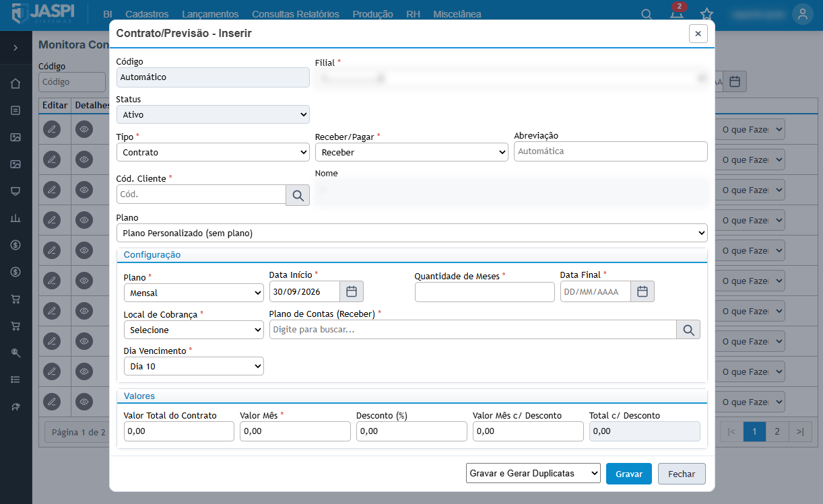Open the Receber/Pagar dropdown
823x504 pixels.
point(411,152)
